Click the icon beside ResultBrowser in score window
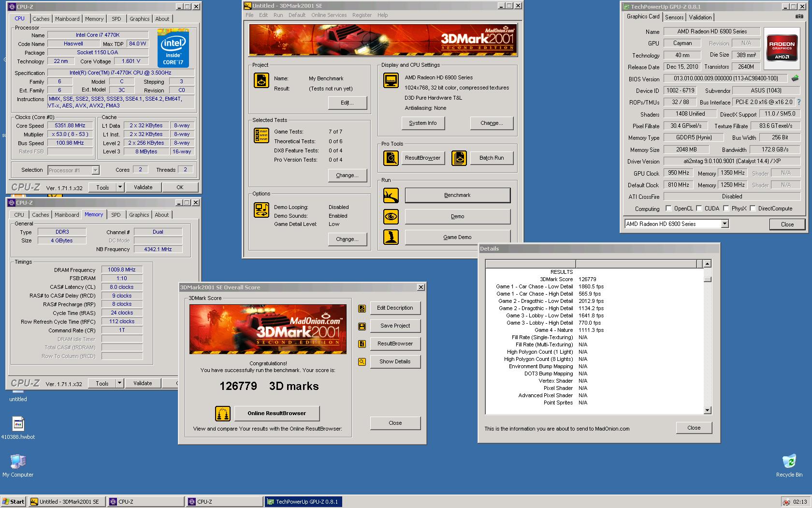Screen dimensions: 812x508 (x=362, y=344)
